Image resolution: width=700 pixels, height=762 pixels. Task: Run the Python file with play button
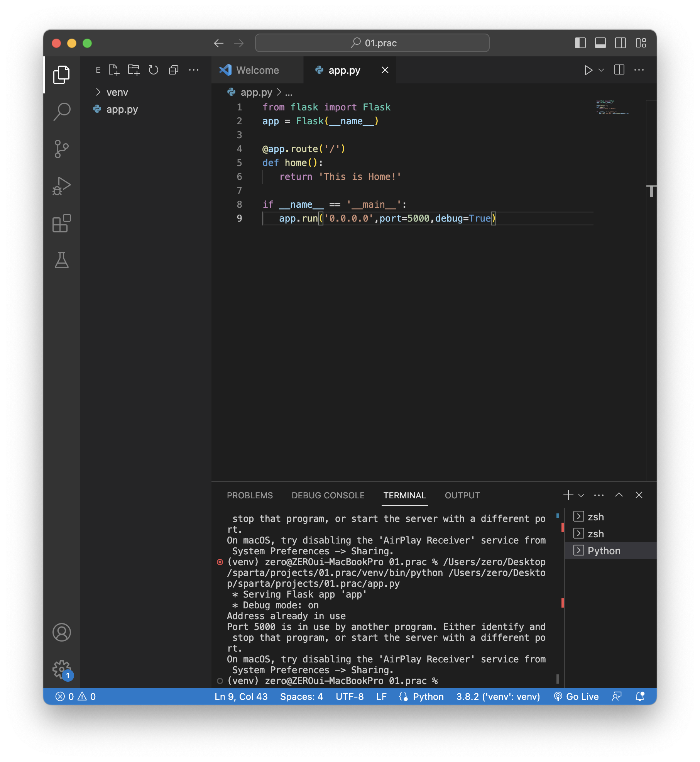coord(588,70)
